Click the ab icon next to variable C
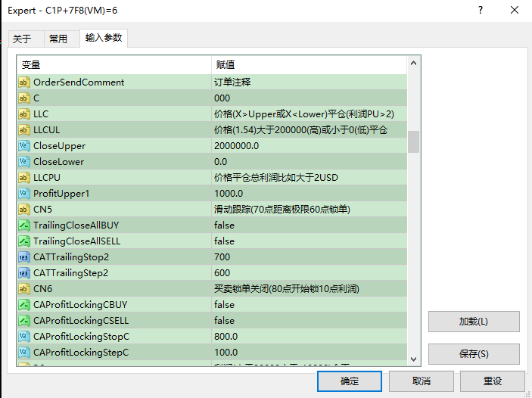 (x=23, y=98)
